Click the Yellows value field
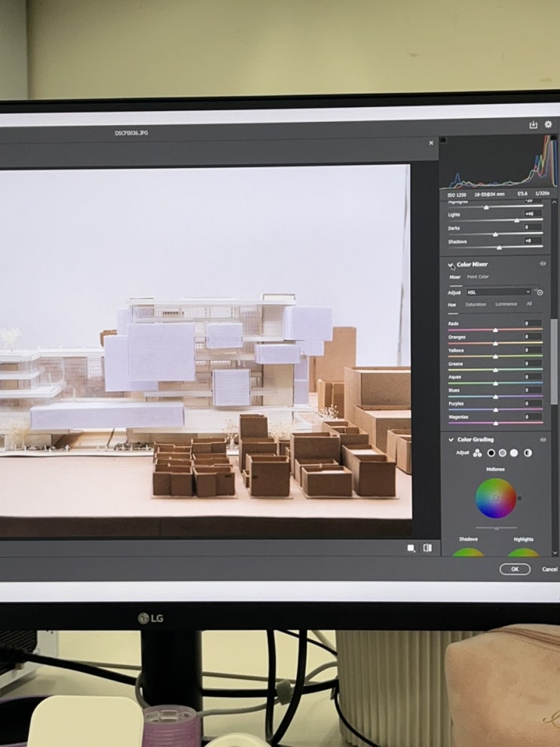Image resolution: width=560 pixels, height=747 pixels. click(x=532, y=350)
